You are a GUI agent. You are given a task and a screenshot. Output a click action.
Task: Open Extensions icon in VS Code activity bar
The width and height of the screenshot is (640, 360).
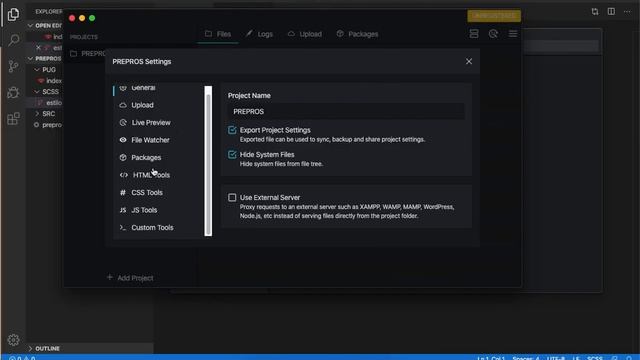click(13, 118)
